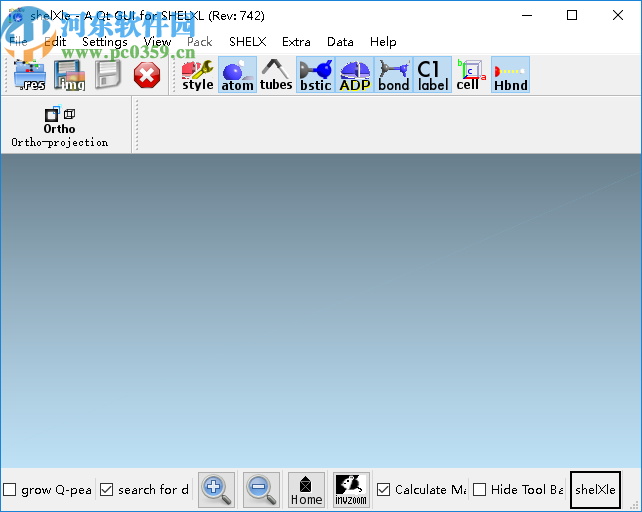The image size is (642, 512).
Task: Toggle tubes rendering mode
Action: [276, 75]
